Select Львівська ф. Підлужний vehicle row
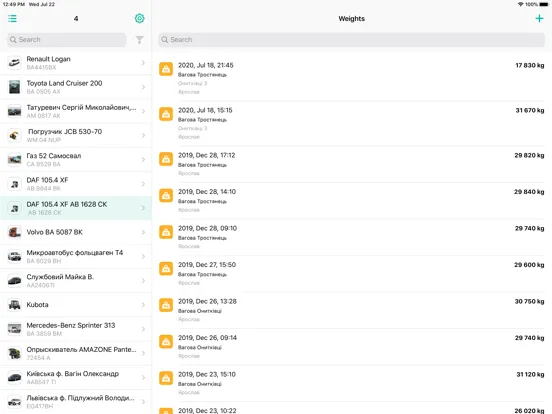 [x=76, y=401]
